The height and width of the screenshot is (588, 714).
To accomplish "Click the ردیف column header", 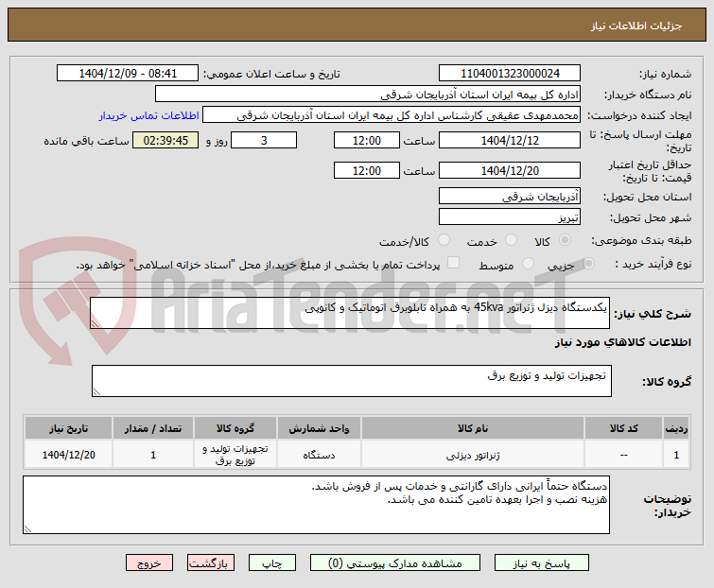I will (x=676, y=428).
